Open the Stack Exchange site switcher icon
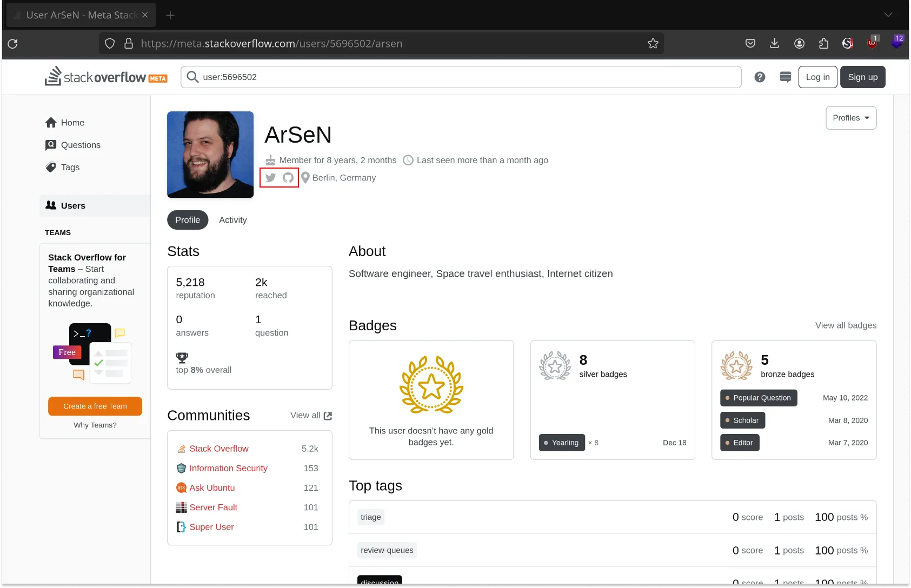 [786, 77]
